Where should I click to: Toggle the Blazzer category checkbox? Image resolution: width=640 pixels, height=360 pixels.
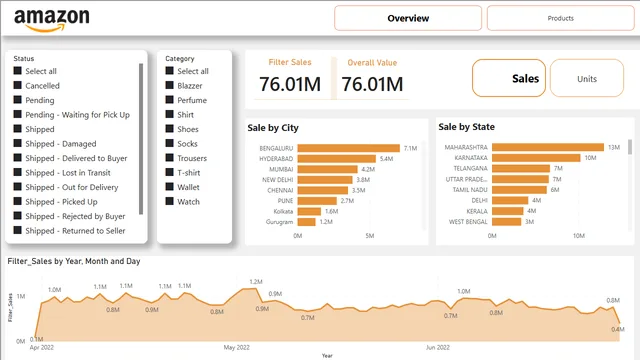(x=169, y=85)
